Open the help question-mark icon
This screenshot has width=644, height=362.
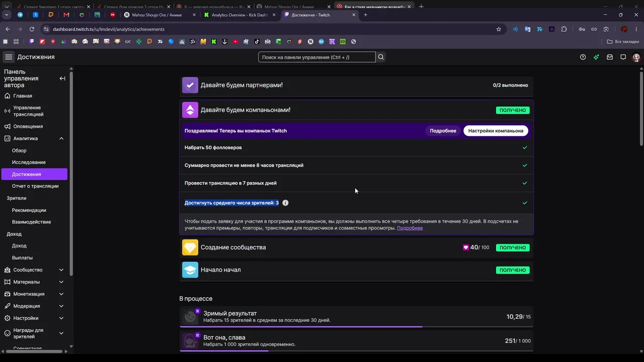tap(583, 57)
